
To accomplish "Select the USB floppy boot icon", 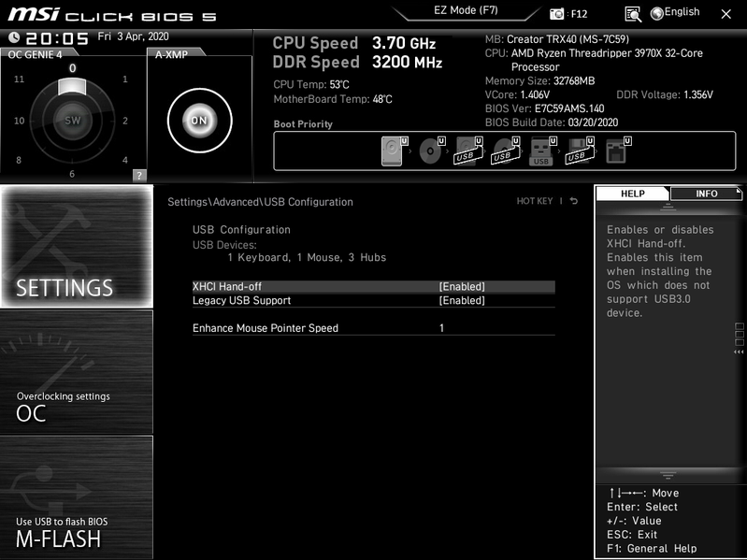I will tap(580, 151).
